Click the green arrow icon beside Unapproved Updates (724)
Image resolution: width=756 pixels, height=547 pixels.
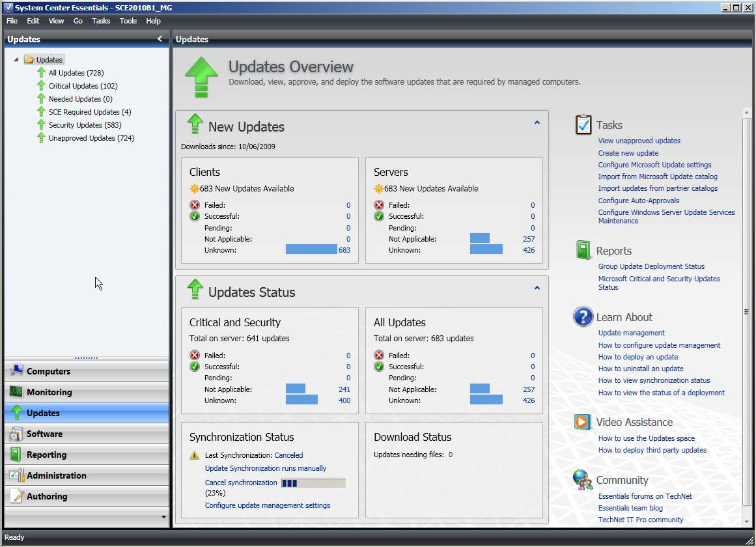[42, 137]
